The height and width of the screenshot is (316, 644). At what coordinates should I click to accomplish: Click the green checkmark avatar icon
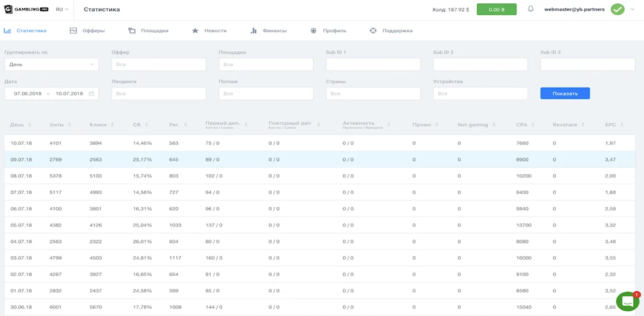[x=617, y=9]
